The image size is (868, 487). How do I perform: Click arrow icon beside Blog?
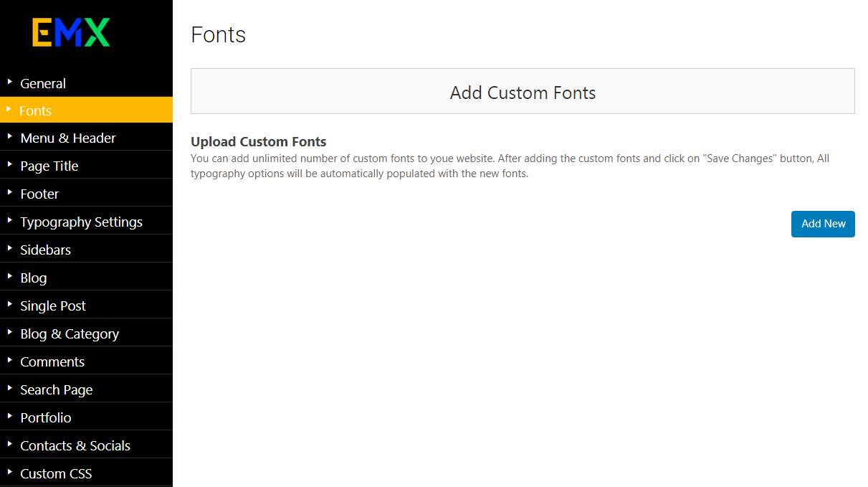tap(9, 276)
